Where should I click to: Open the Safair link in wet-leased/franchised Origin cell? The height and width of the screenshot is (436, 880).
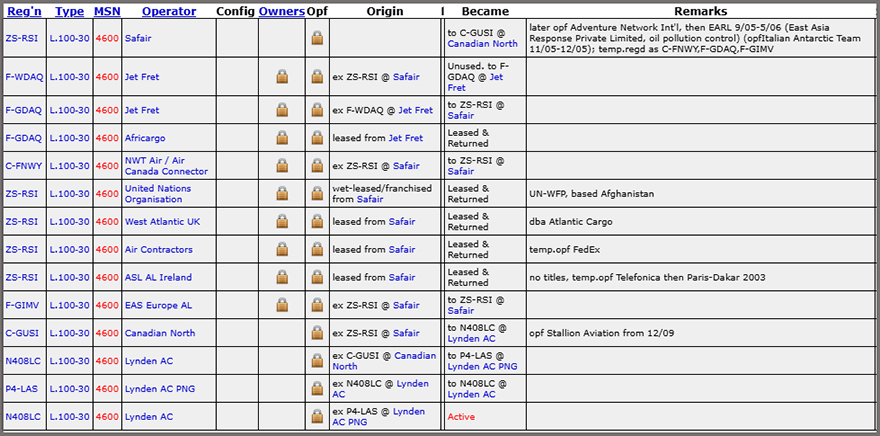(x=370, y=199)
